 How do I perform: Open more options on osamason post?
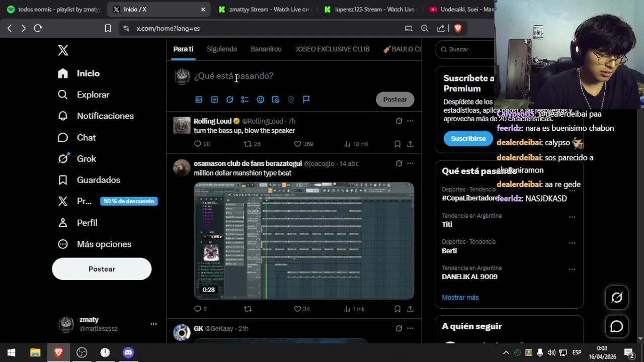(x=410, y=163)
